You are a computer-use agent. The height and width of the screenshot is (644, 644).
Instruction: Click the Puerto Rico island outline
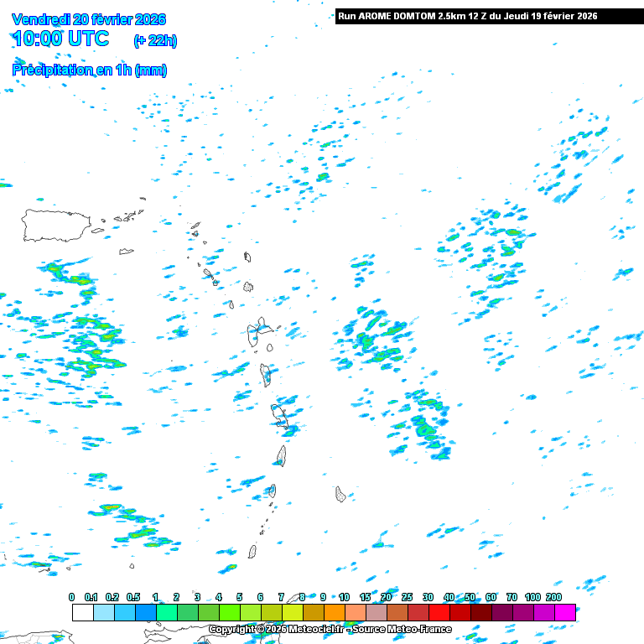[x=56, y=226]
